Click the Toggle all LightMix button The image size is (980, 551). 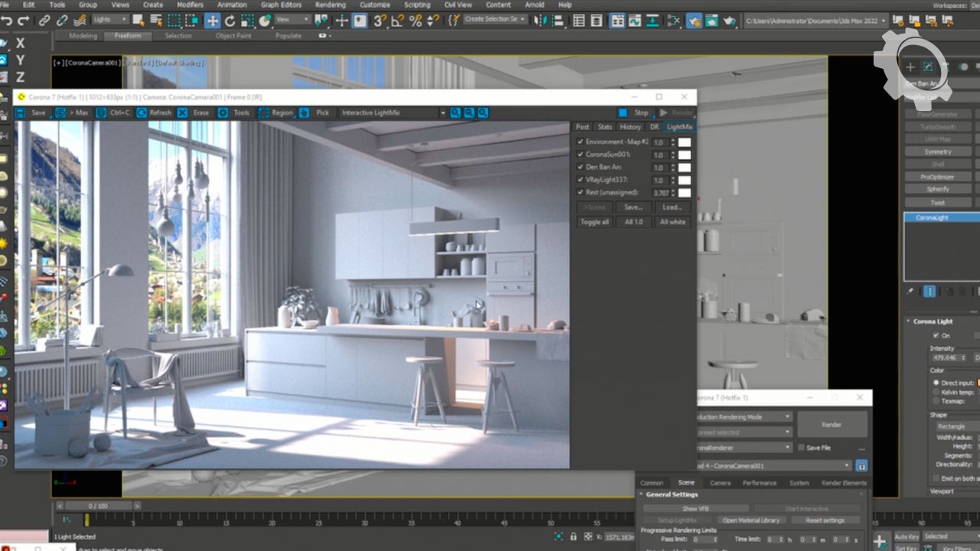(x=595, y=222)
